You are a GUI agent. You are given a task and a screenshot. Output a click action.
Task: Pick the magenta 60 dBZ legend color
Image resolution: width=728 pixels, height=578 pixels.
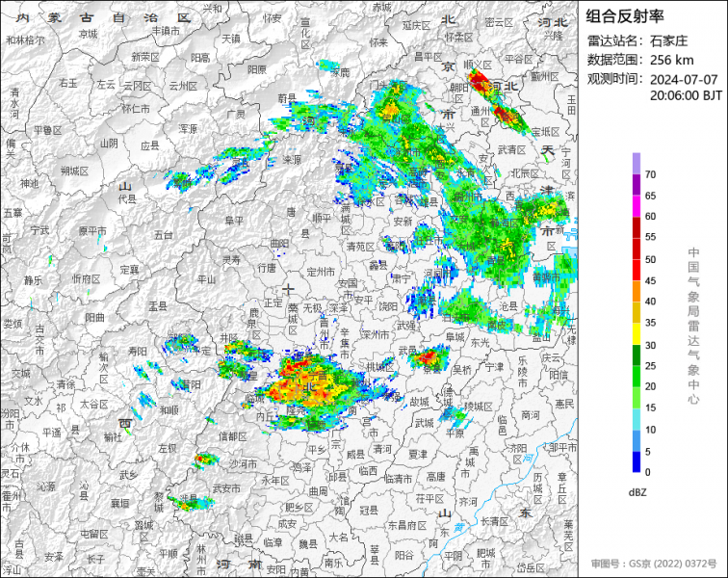click(x=637, y=206)
